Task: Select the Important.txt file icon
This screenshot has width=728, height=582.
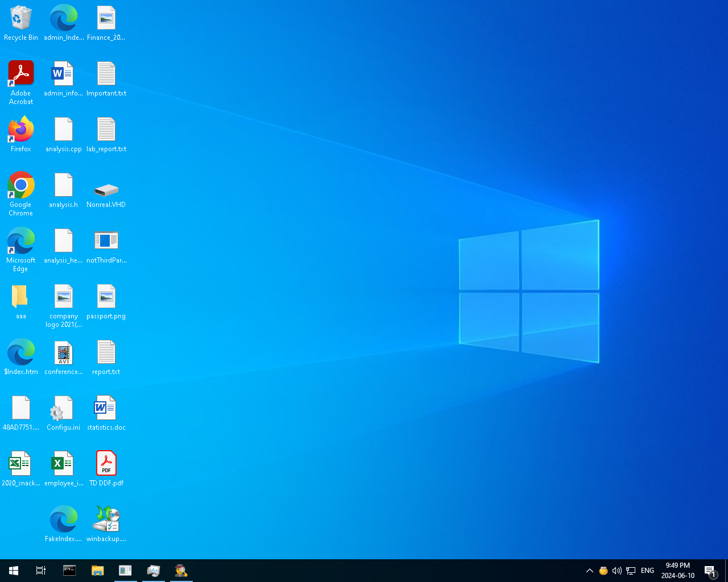Action: pos(106,79)
